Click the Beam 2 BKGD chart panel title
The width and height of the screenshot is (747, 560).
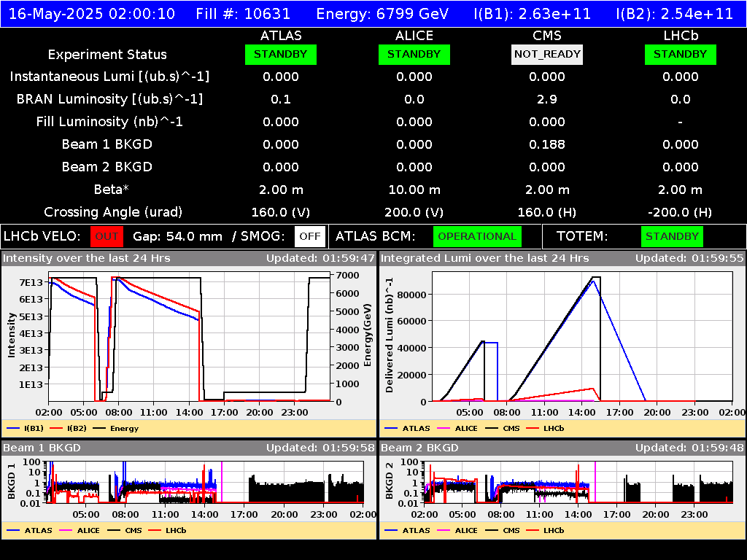coord(419,448)
